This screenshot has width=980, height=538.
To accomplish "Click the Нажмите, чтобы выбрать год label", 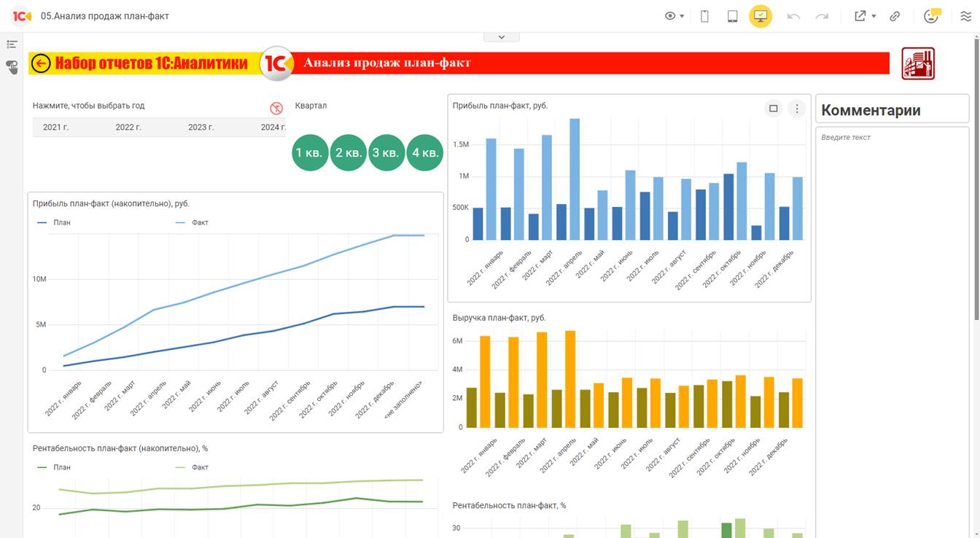I will [89, 106].
